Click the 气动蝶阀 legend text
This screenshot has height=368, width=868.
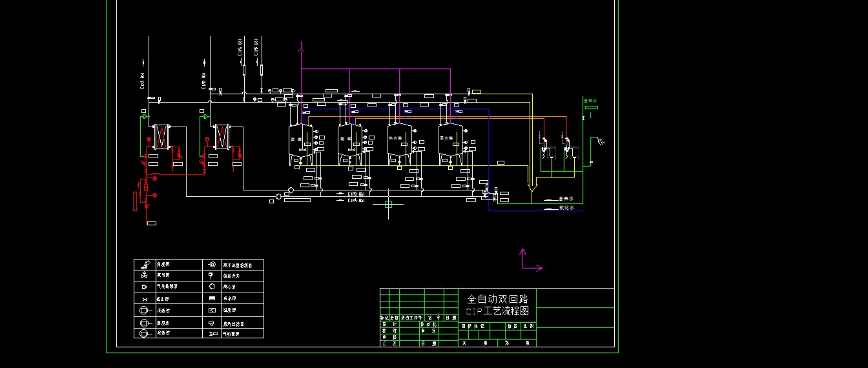(231, 334)
